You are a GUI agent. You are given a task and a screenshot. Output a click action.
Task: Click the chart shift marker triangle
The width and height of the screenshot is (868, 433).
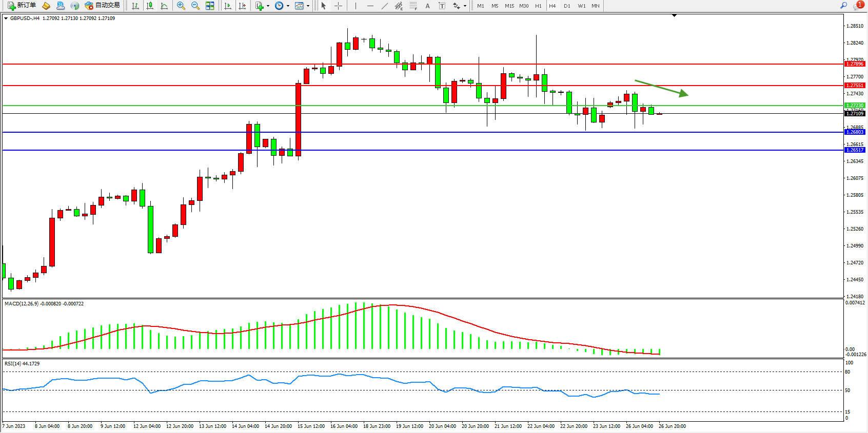point(674,15)
